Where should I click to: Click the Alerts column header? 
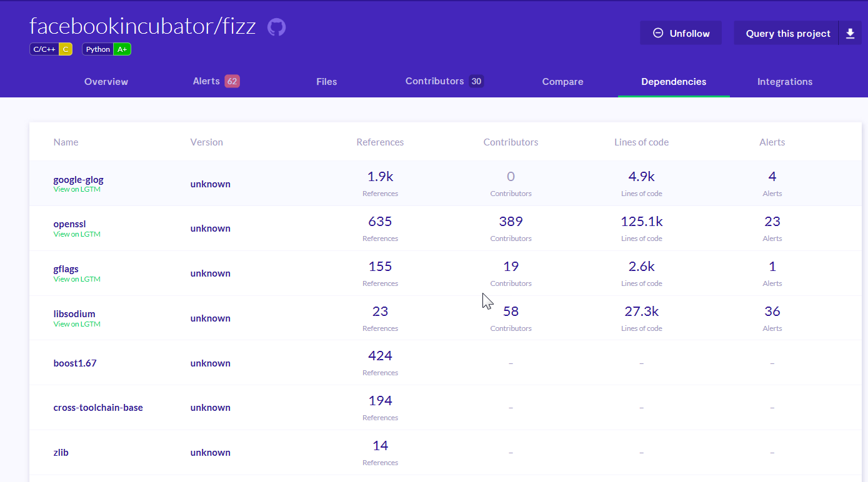772,142
